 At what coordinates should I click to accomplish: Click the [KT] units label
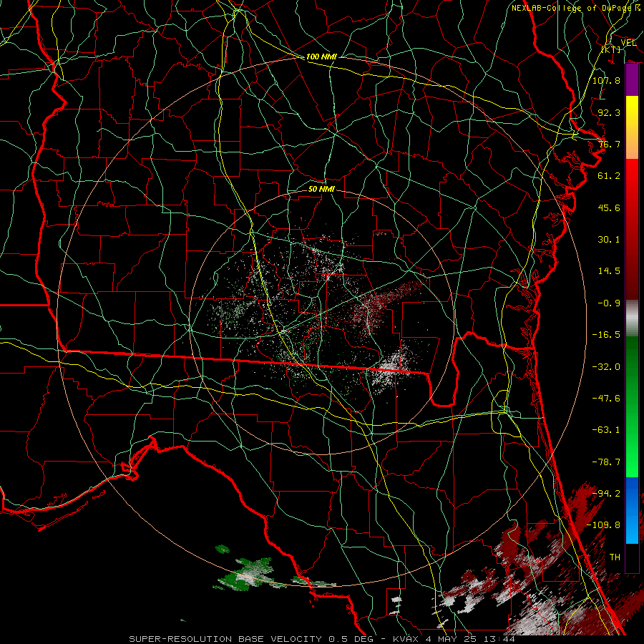tap(611, 49)
